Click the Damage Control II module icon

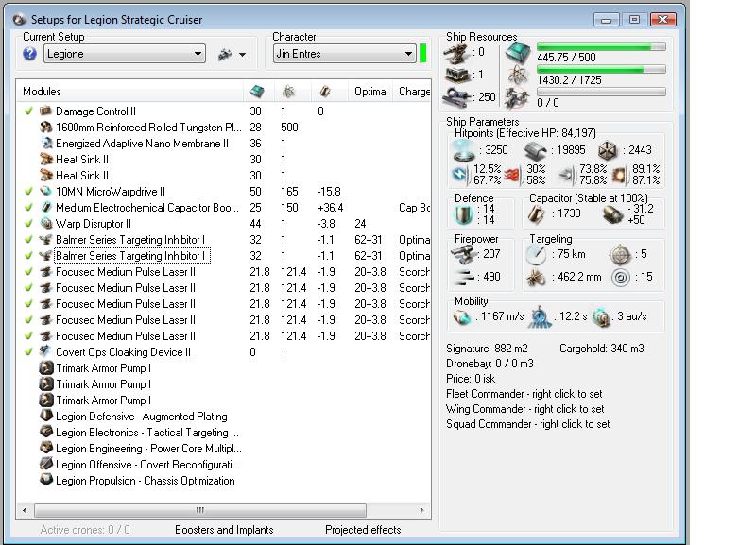click(x=45, y=111)
